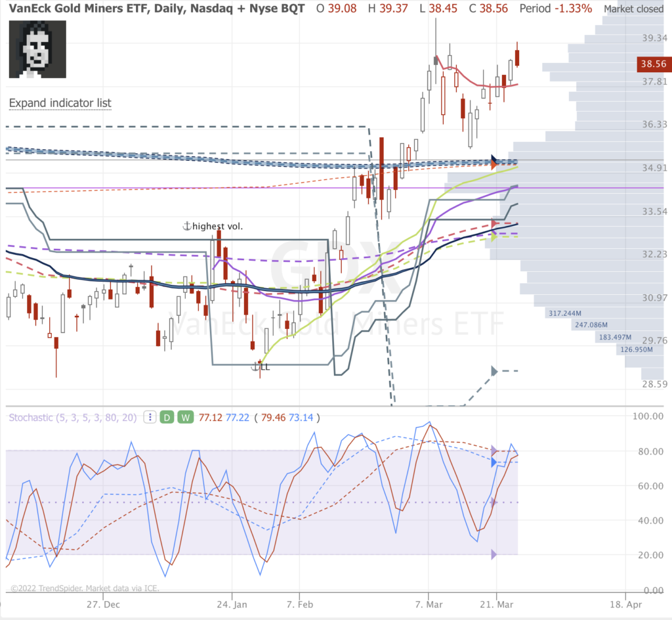Click the purple triangle at Stochastic 80 line
This screenshot has height=620, width=672.
click(493, 450)
